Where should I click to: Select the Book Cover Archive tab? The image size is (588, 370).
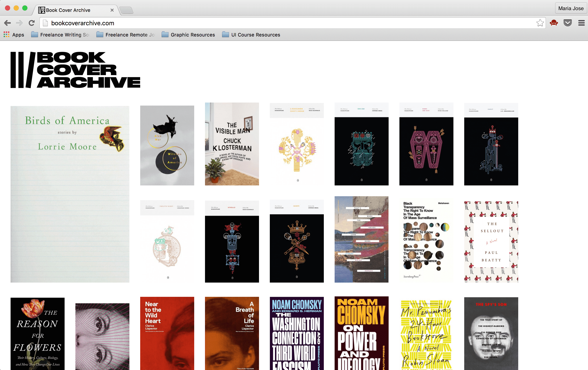(73, 10)
